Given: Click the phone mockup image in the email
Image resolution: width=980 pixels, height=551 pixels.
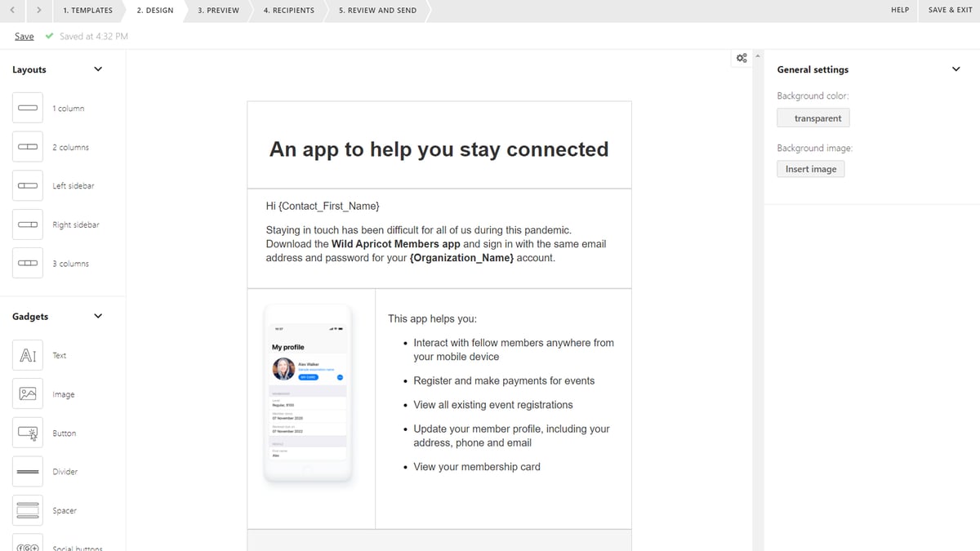Looking at the screenshot, I should tap(307, 394).
